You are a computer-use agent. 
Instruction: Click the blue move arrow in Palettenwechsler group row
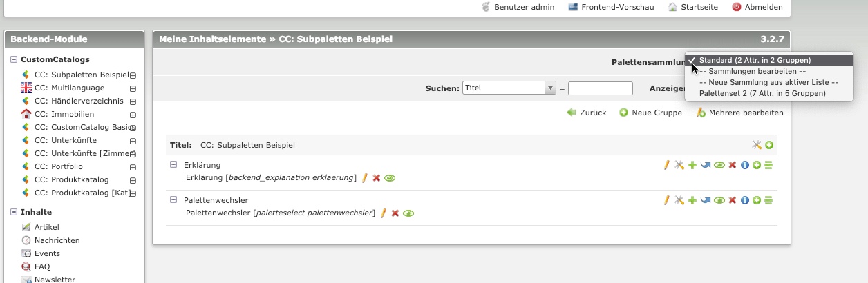tap(706, 200)
